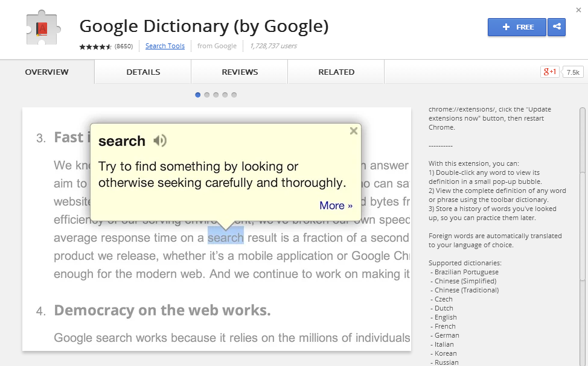Click the 7.5k plus-one count bubble
Viewport: 588px width, 366px height.
click(x=572, y=72)
